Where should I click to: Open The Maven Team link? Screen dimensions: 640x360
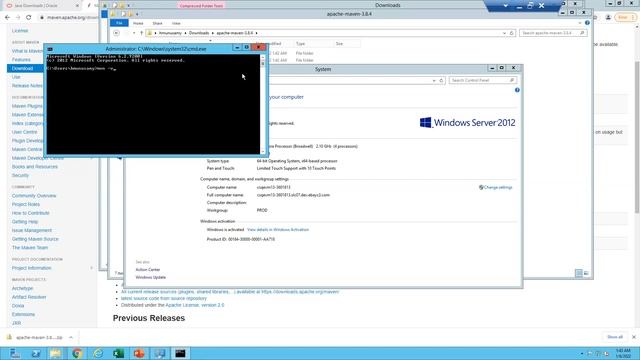pos(30,248)
